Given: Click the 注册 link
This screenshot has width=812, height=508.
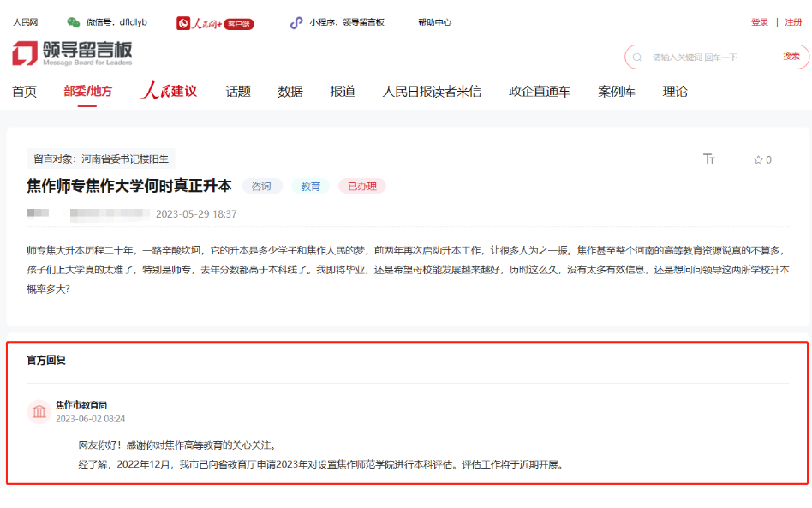Looking at the screenshot, I should [793, 22].
